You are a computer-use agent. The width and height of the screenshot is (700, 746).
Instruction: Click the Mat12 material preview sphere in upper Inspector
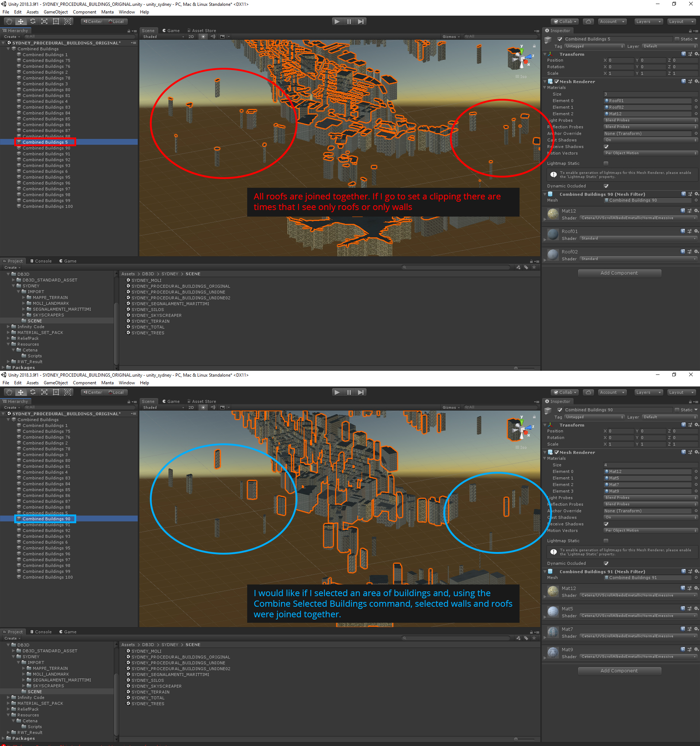(x=553, y=214)
